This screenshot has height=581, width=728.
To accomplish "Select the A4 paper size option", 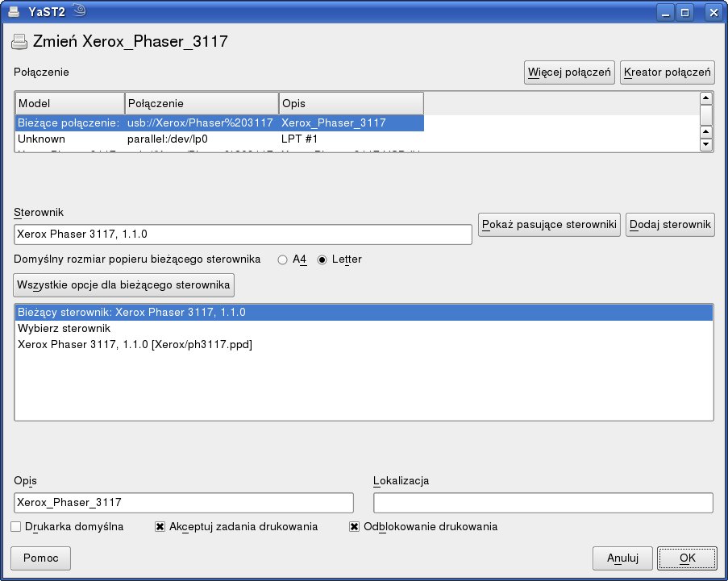I will tap(282, 259).
